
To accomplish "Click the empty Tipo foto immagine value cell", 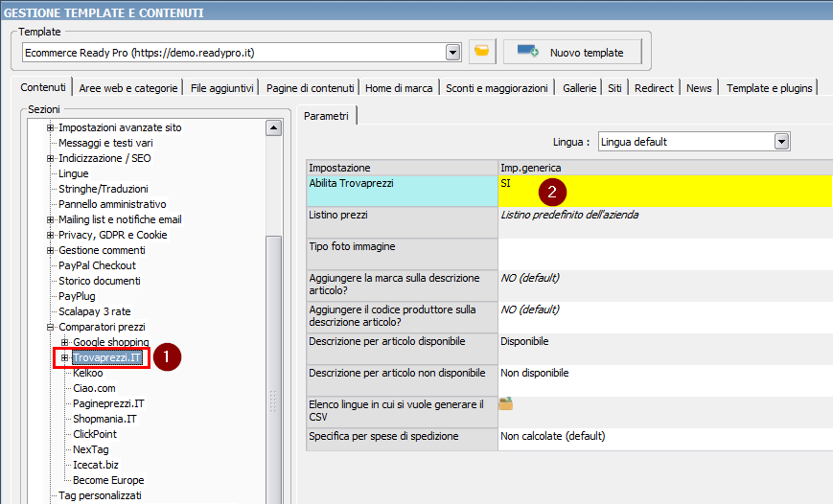I will click(x=665, y=254).
